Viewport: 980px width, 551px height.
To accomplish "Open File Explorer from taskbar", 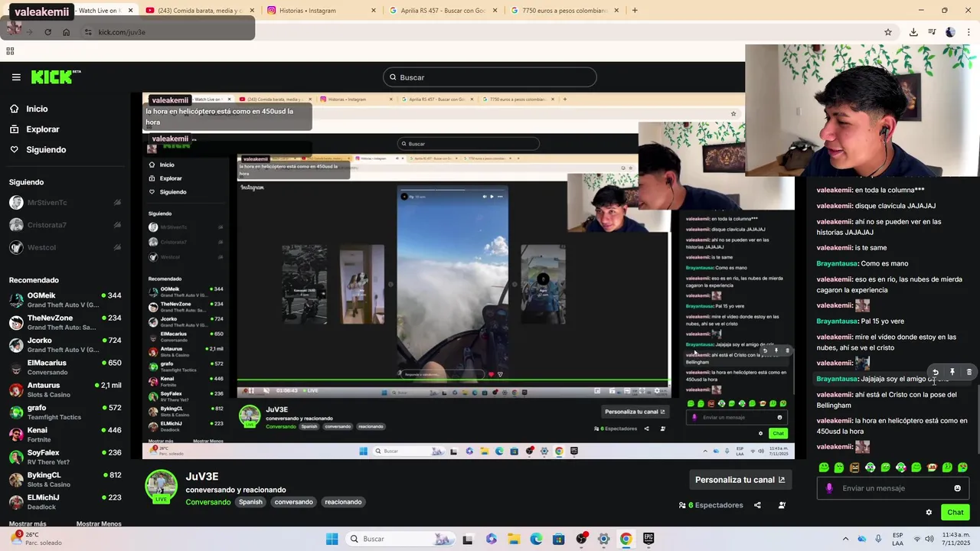I will 514,539.
